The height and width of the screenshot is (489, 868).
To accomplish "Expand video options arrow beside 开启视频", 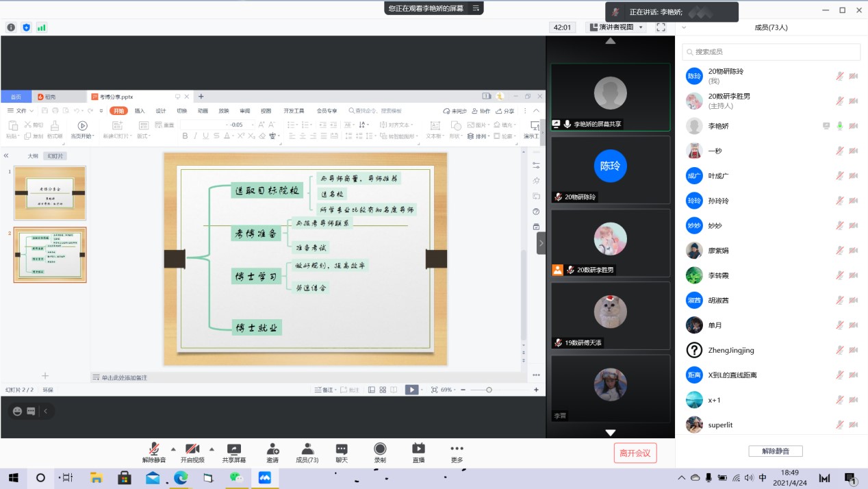I will (212, 449).
